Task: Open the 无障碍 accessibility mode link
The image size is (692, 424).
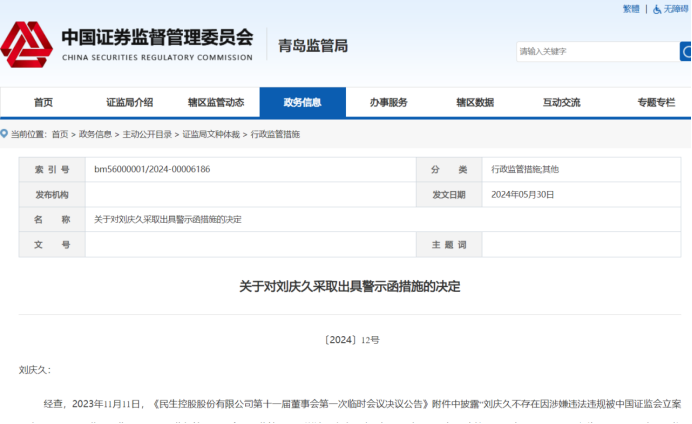Action: [x=676, y=9]
